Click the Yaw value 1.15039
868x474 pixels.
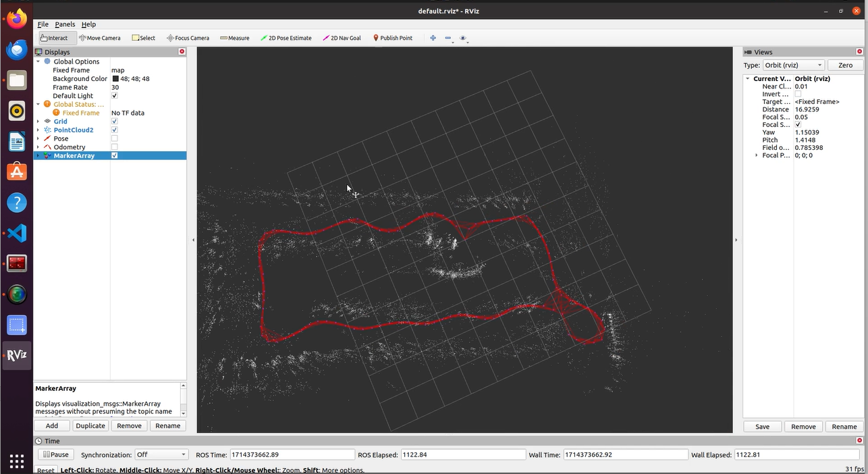[x=807, y=132]
